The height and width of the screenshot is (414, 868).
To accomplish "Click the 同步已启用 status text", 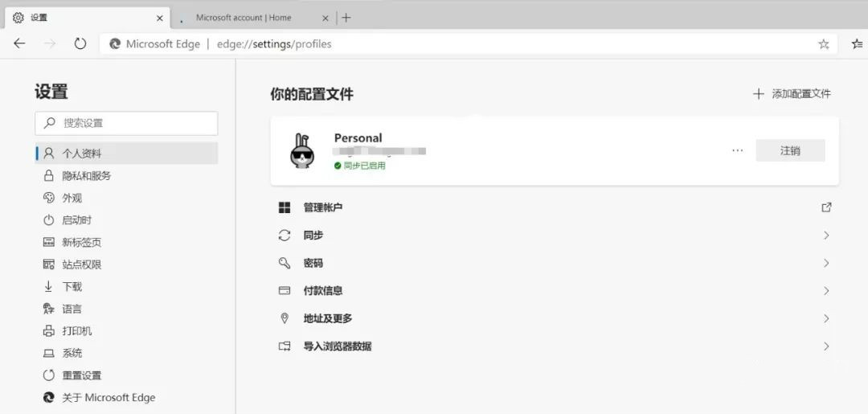I will point(364,166).
